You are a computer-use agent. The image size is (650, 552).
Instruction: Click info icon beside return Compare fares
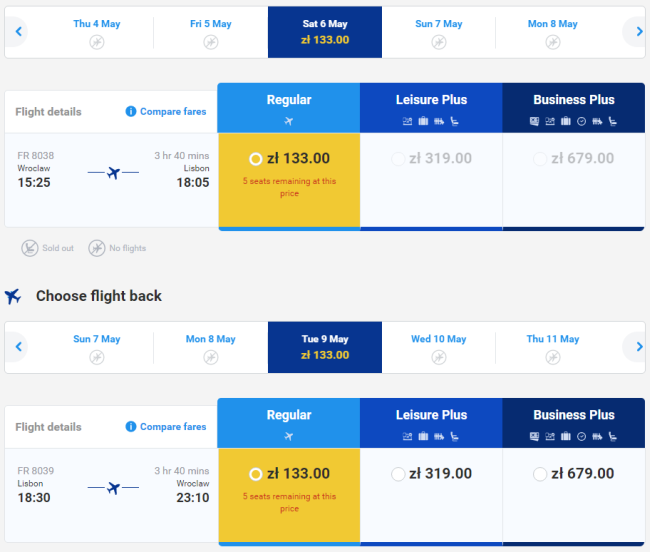coord(131,427)
